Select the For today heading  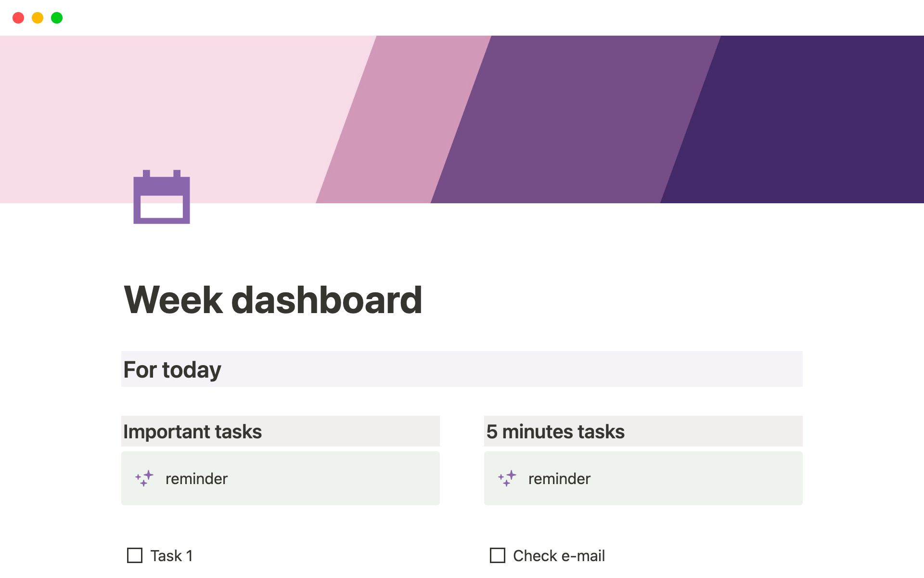click(x=172, y=369)
